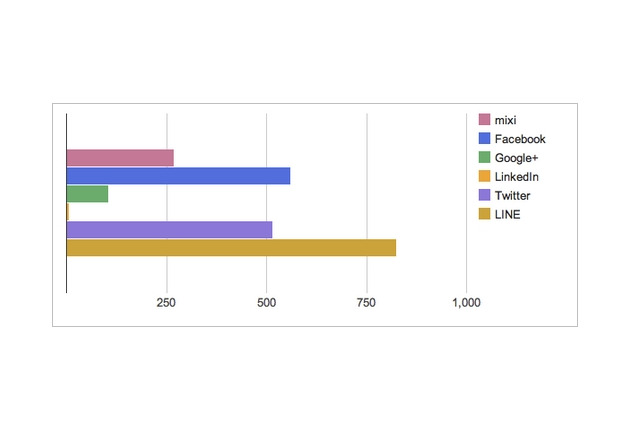The image size is (640, 426).
Task: Select the LINE legend label
Action: tap(507, 214)
